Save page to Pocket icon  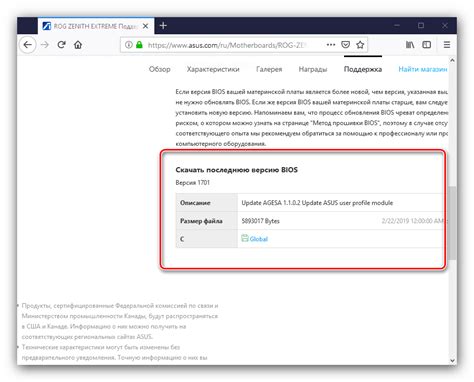tap(346, 45)
